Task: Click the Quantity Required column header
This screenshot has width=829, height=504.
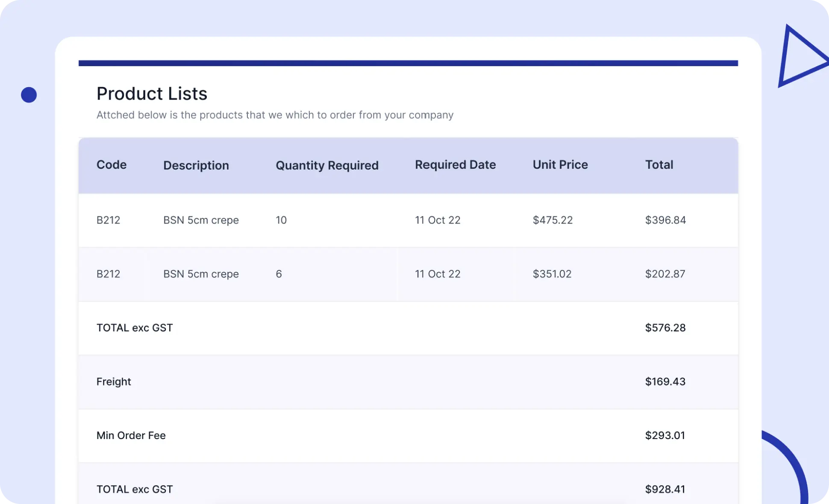Action: 327,165
